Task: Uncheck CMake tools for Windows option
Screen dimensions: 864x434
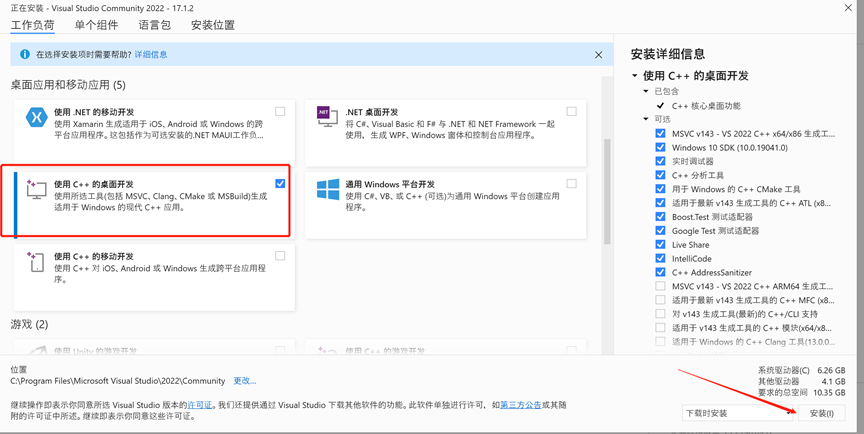Action: tap(660, 189)
